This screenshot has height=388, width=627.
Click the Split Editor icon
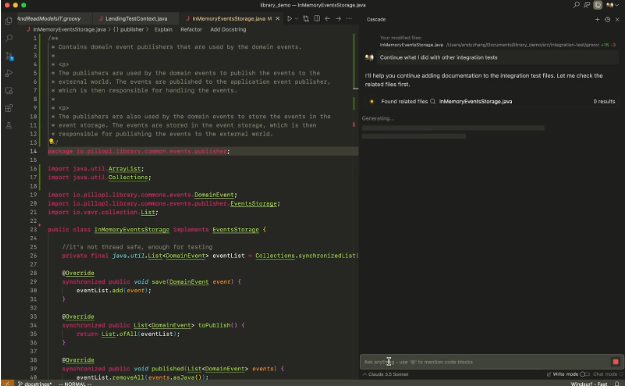317,19
